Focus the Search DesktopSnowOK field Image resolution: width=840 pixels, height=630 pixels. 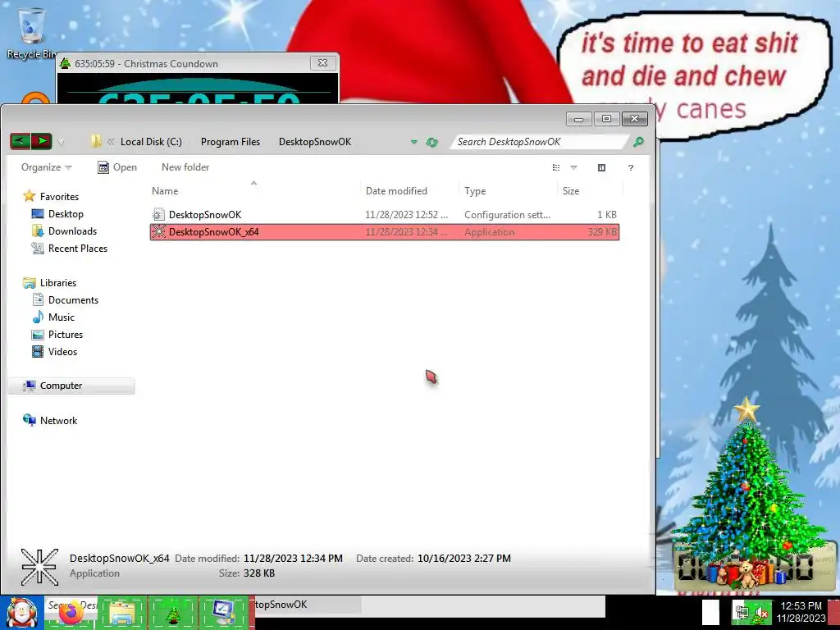(x=540, y=142)
